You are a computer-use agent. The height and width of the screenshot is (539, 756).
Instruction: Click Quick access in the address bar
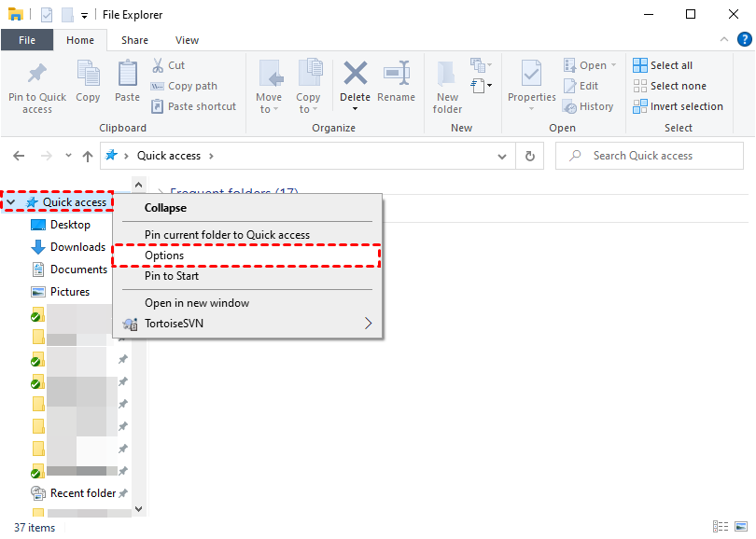point(169,156)
